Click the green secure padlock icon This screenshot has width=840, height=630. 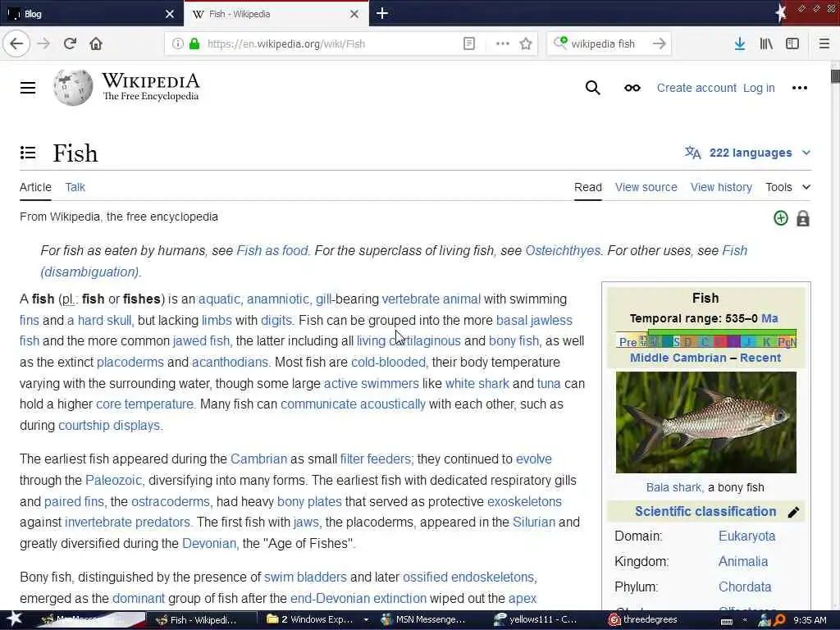click(x=194, y=43)
